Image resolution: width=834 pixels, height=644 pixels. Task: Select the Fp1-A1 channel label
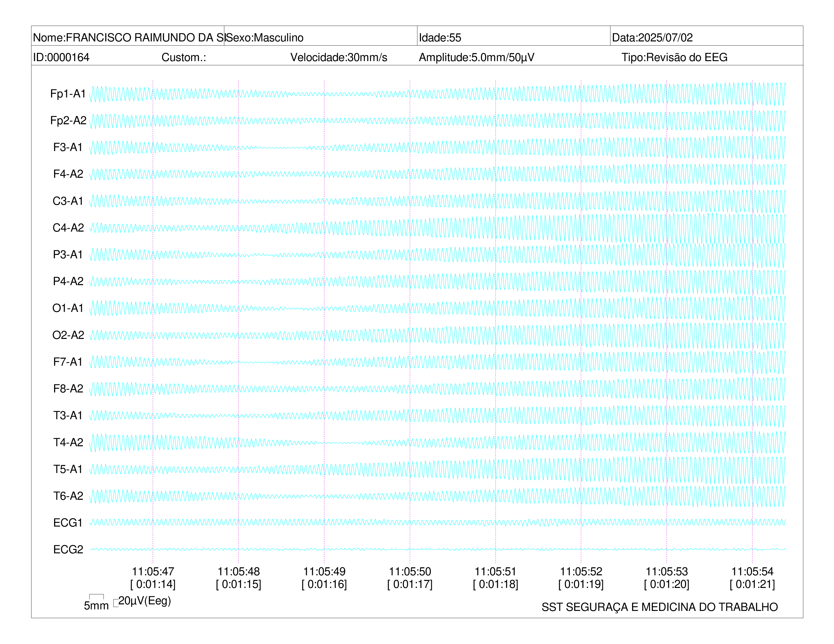[68, 93]
